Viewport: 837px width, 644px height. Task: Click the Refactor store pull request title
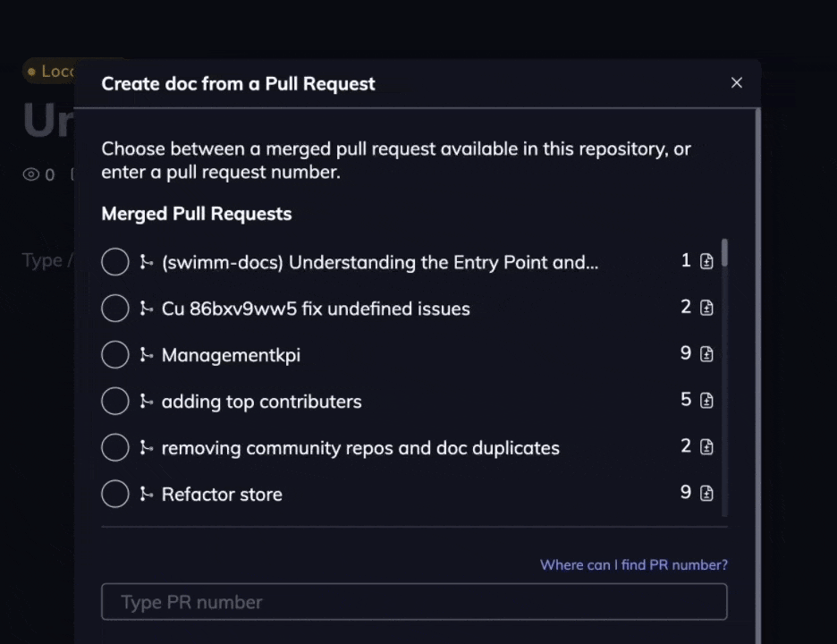(222, 495)
